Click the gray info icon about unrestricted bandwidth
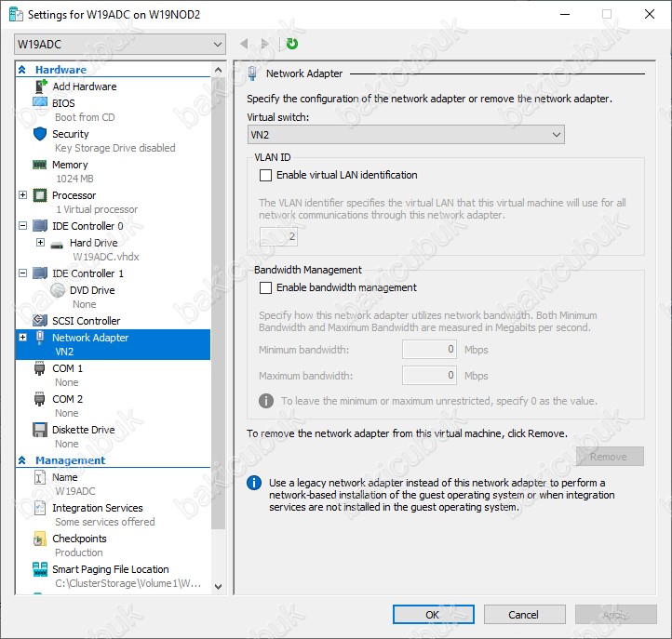This screenshot has height=639, width=672. point(266,401)
